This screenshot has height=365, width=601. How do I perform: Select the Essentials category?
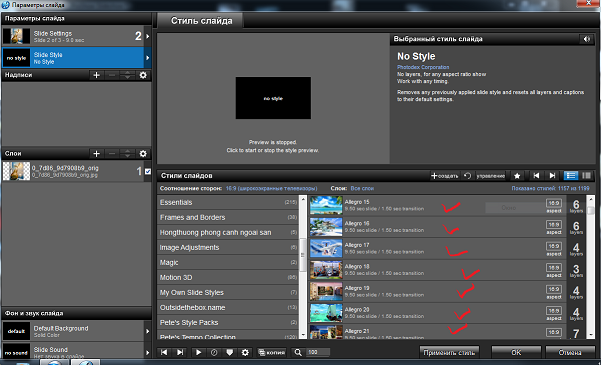coord(228,202)
